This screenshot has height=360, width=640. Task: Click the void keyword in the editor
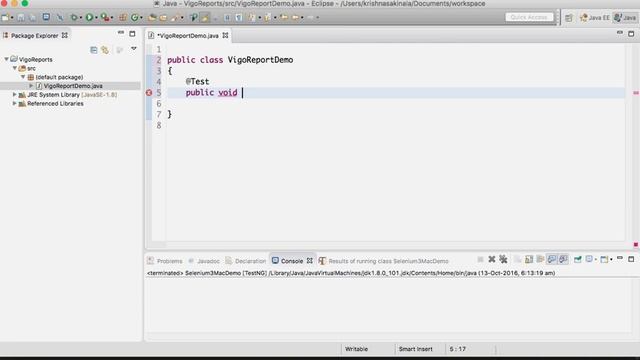coord(228,93)
